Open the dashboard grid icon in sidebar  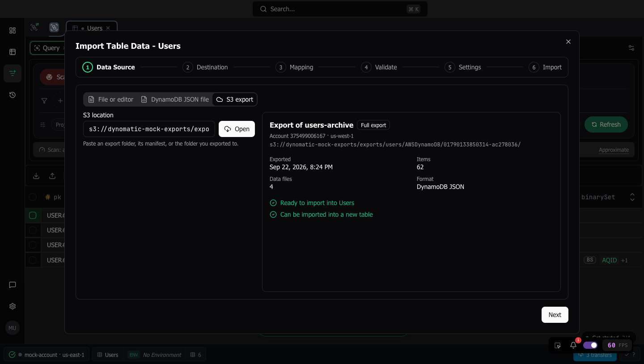pyautogui.click(x=13, y=30)
